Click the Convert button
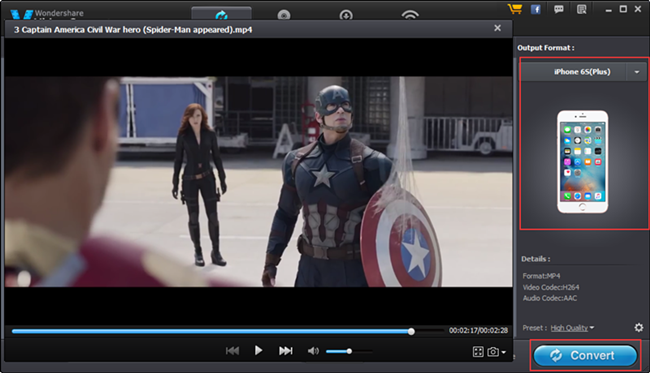650x373 pixels. pos(585,356)
